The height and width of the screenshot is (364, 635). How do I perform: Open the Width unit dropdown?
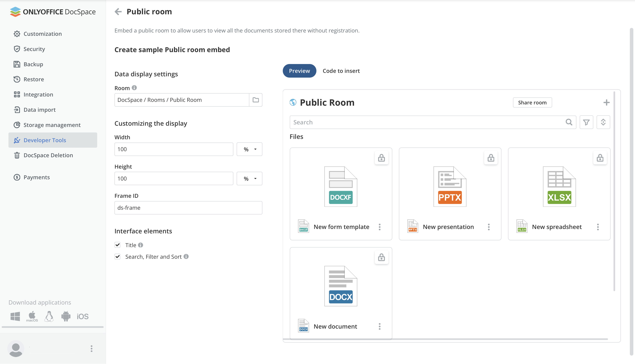pyautogui.click(x=249, y=149)
